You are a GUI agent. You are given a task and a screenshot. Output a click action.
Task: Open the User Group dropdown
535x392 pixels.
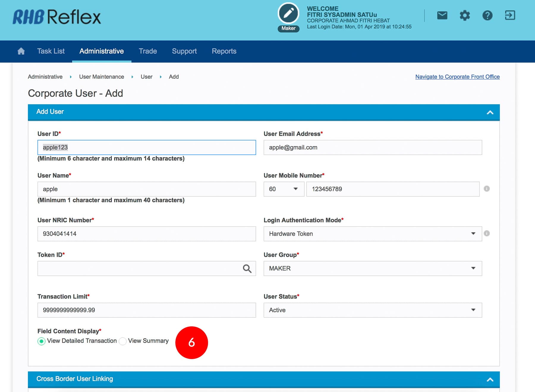[x=372, y=268]
